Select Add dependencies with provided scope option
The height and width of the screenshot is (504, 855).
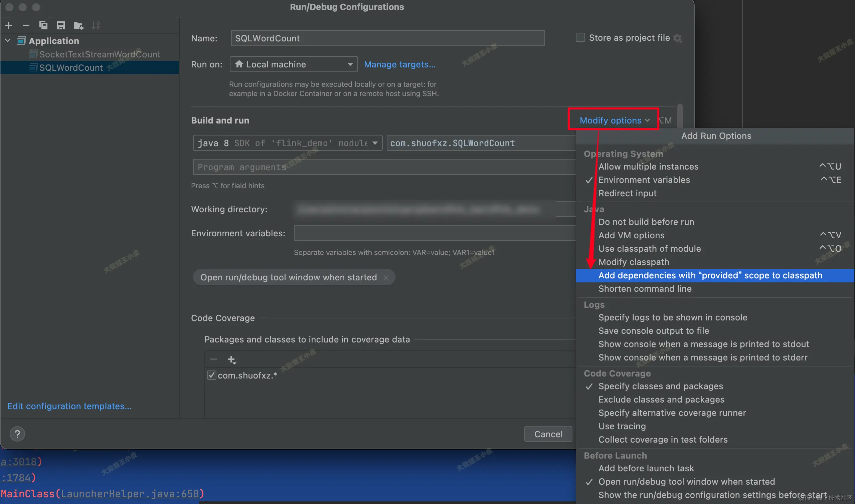(710, 275)
